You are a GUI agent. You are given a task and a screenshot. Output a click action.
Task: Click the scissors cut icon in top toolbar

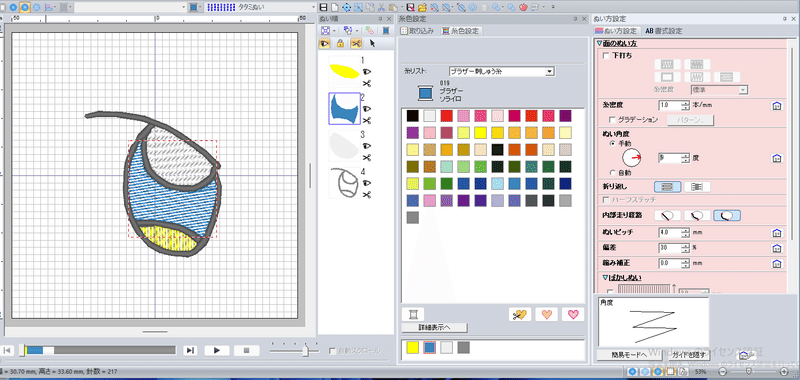pos(381,7)
